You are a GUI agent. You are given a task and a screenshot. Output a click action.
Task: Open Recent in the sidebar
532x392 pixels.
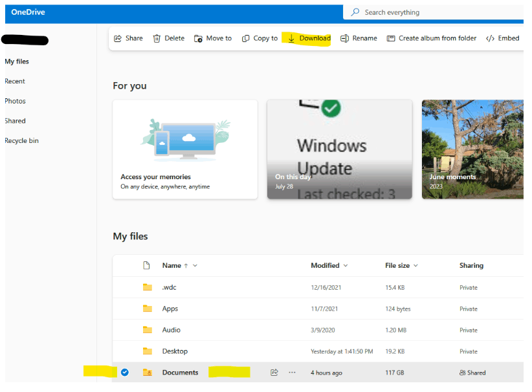click(x=15, y=81)
